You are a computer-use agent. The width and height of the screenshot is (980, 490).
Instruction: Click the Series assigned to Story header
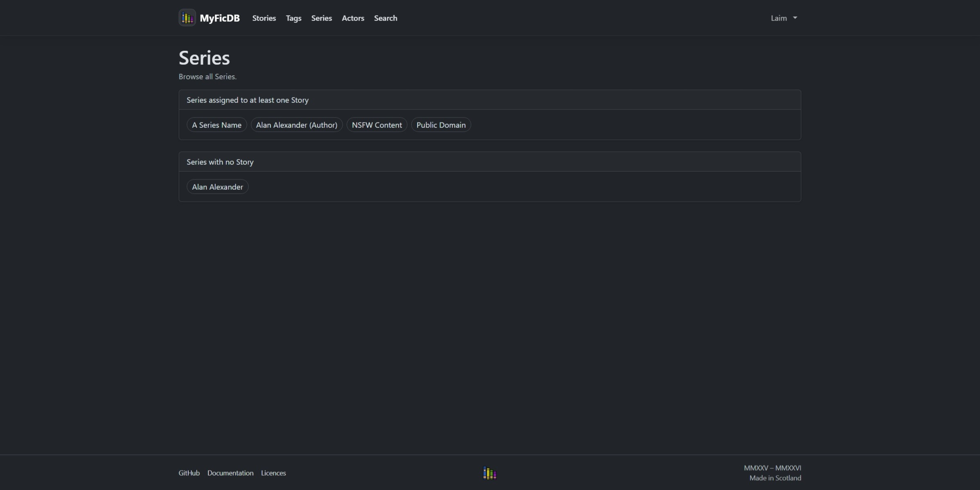pyautogui.click(x=247, y=100)
